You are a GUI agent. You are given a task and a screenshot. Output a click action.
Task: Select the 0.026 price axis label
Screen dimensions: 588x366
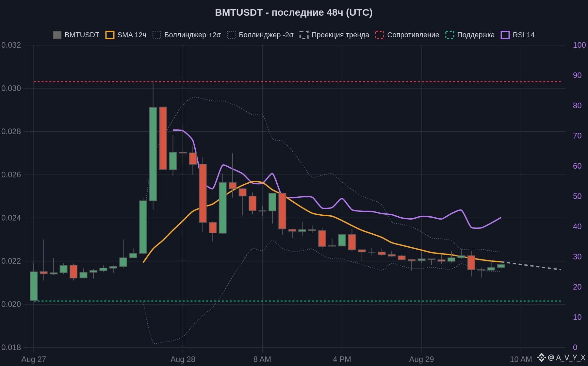tap(11, 175)
